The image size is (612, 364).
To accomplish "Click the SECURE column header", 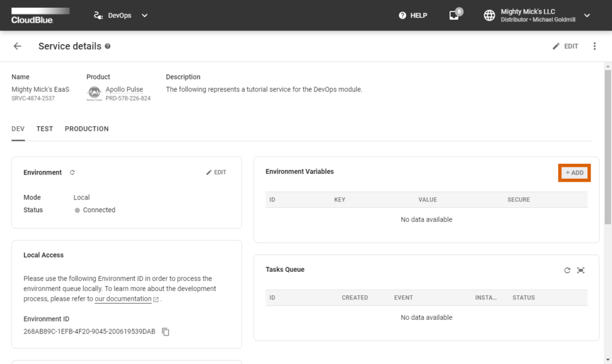I will coord(519,200).
